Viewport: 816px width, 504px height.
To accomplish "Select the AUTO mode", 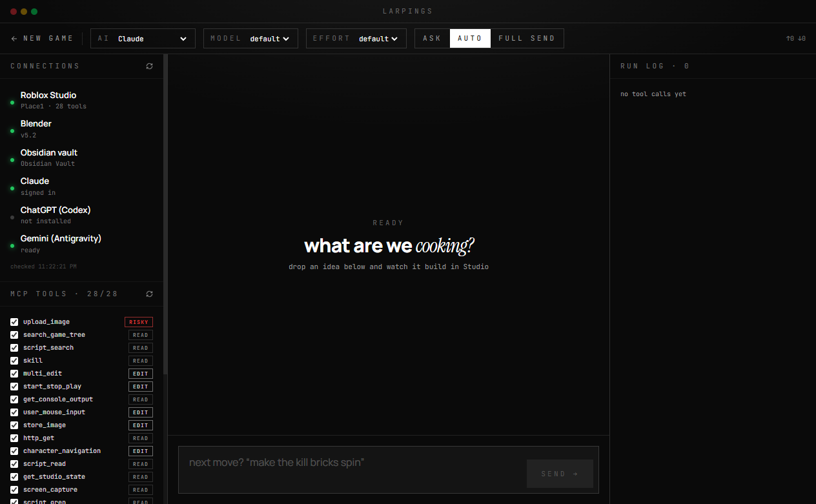I will click(x=470, y=39).
